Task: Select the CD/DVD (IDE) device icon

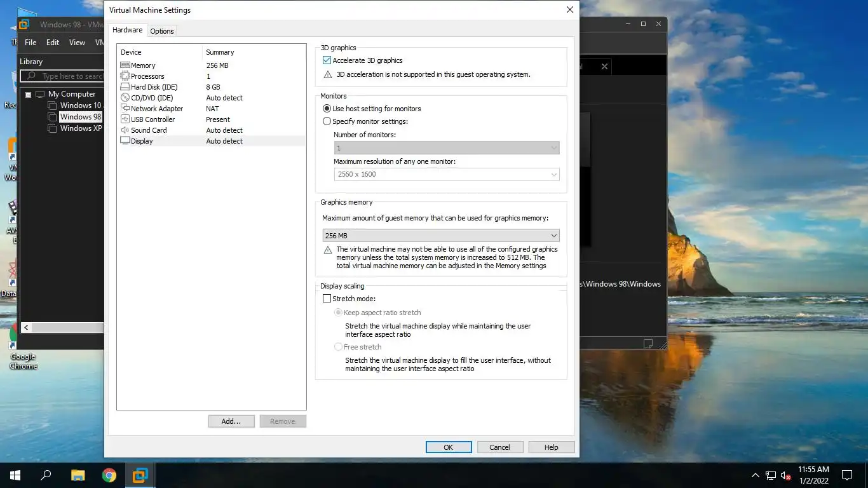Action: tap(125, 98)
